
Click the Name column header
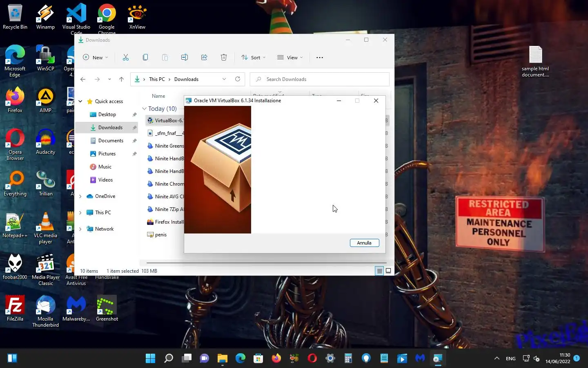tap(158, 96)
